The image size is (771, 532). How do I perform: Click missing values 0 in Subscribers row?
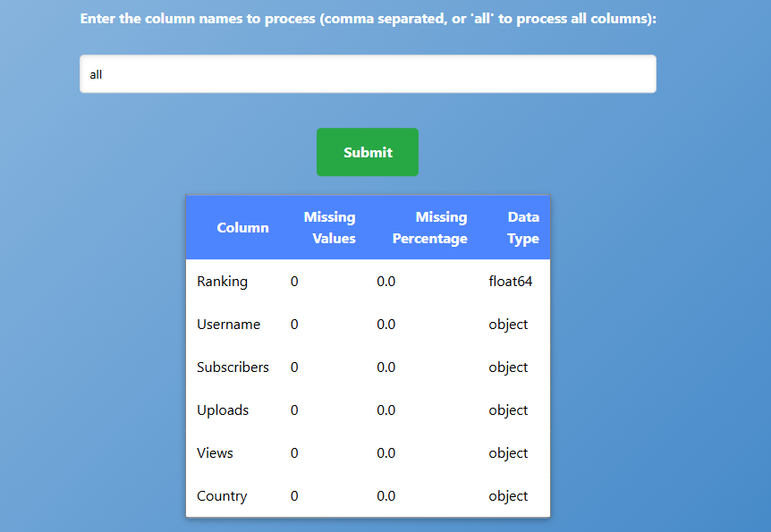click(294, 367)
